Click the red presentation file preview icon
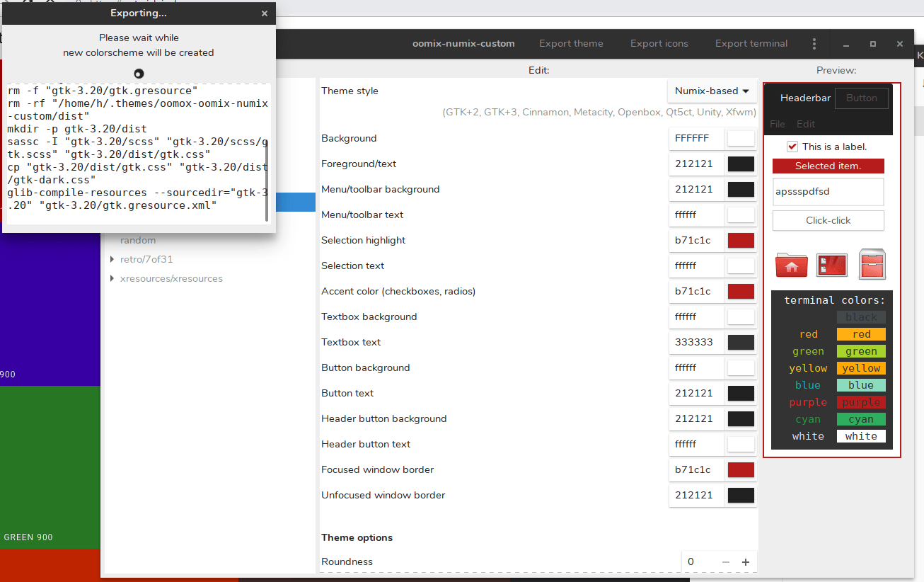 [x=831, y=265]
